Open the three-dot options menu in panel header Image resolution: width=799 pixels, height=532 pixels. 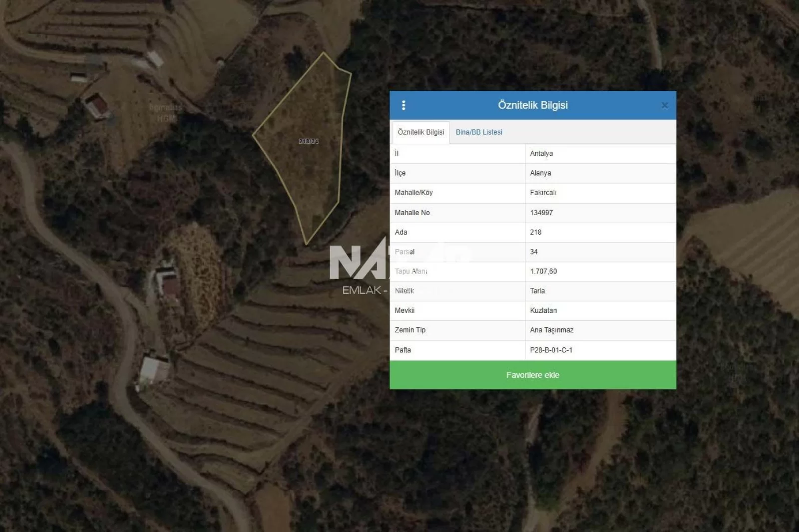pos(403,105)
